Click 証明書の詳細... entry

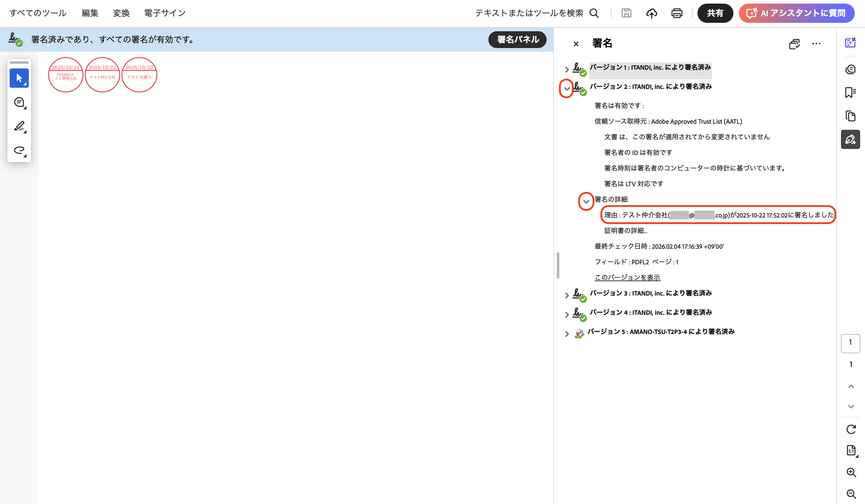point(625,231)
